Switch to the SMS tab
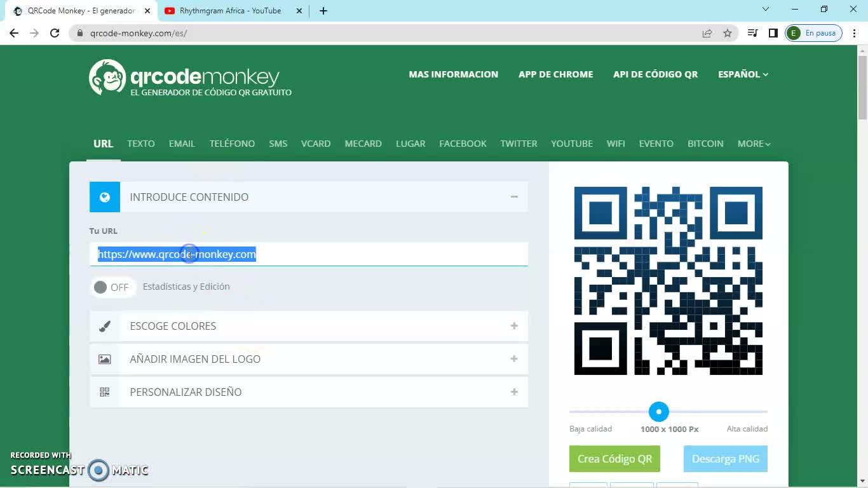 pyautogui.click(x=278, y=144)
